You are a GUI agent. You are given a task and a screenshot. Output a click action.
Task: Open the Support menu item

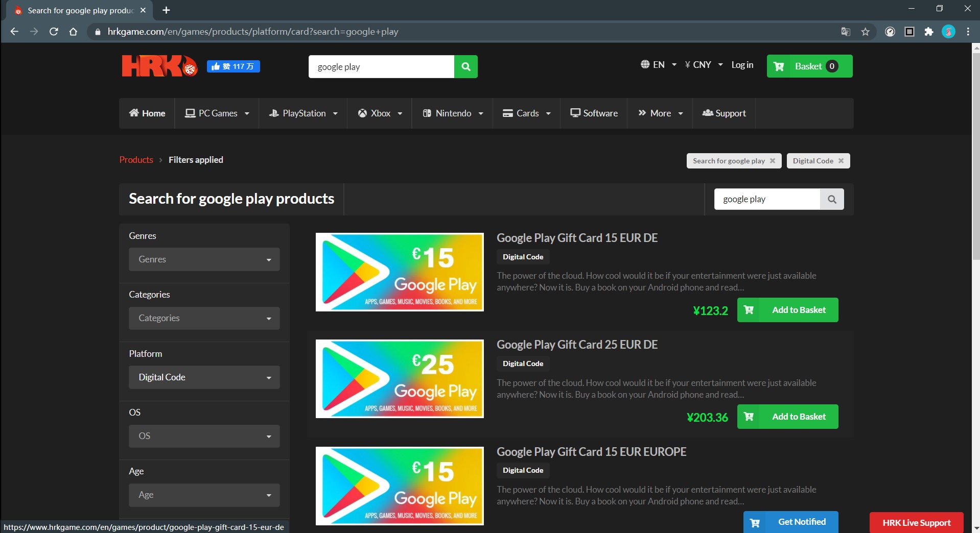(x=724, y=113)
